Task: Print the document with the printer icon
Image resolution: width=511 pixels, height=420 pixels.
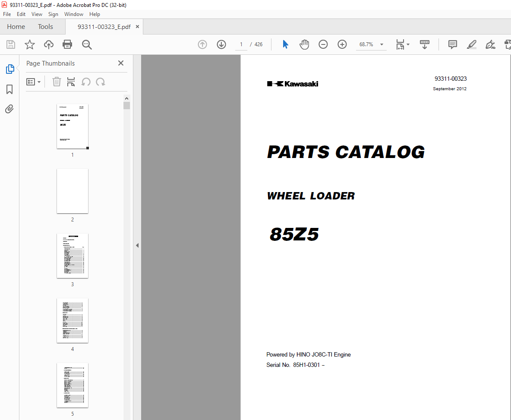Action: [67, 44]
